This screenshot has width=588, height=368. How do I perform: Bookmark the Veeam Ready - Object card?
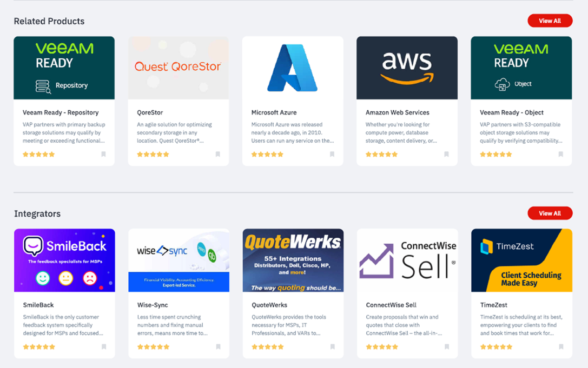561,154
